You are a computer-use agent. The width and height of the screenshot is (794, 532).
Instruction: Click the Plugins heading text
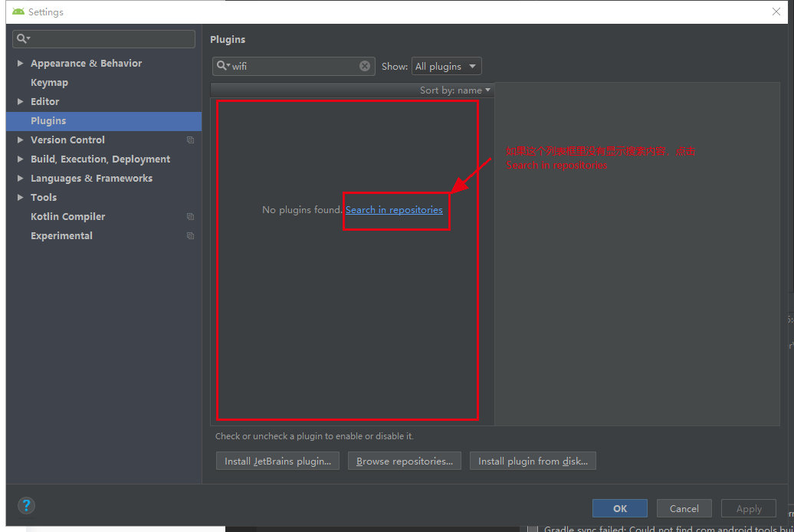coord(228,40)
